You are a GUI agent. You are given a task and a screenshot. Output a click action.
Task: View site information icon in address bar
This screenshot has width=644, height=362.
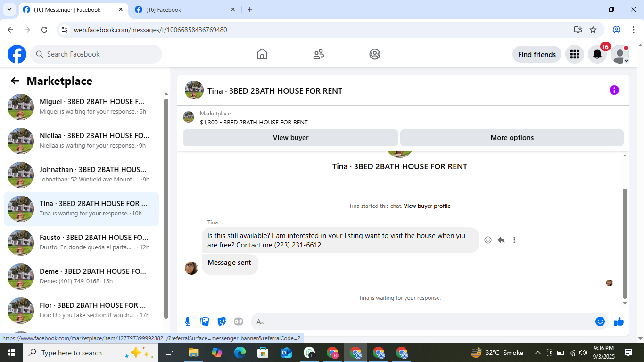tap(65, 30)
